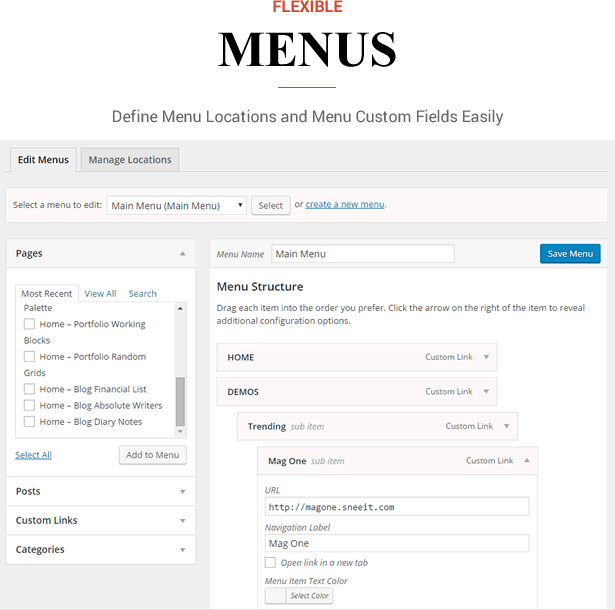Click the Navigation Label field

tap(397, 543)
